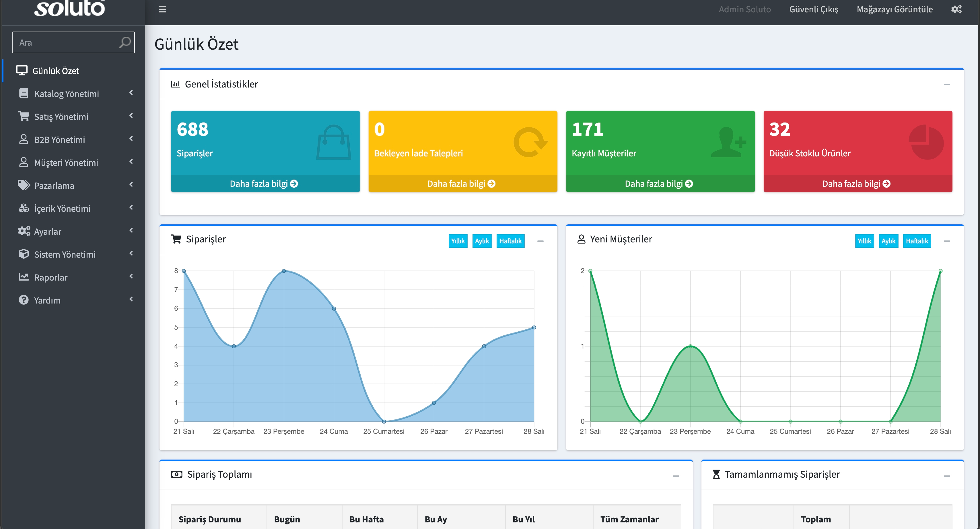Click the pie chart icon in Düşük Stoklu card

tap(926, 142)
